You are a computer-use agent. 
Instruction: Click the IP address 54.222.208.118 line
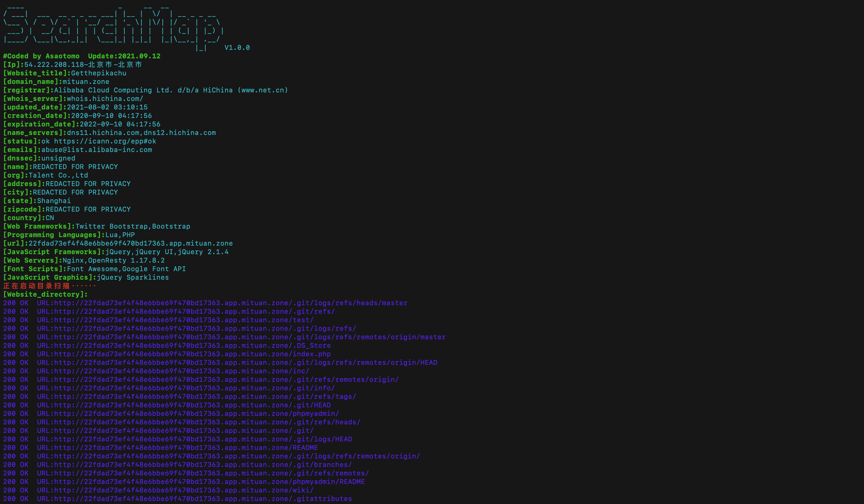72,65
